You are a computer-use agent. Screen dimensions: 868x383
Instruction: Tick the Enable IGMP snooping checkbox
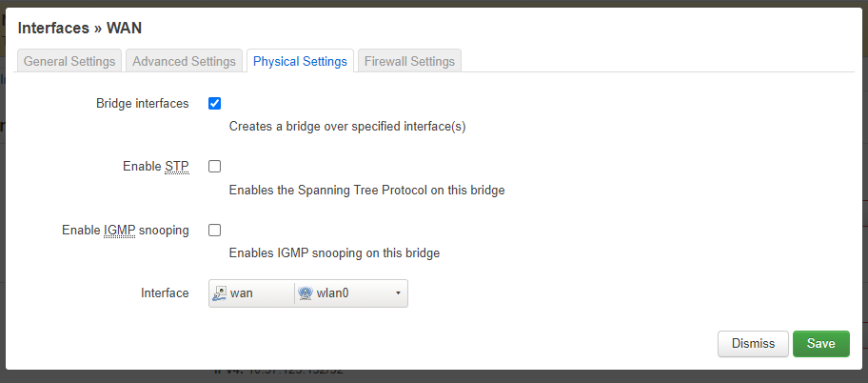[214, 230]
